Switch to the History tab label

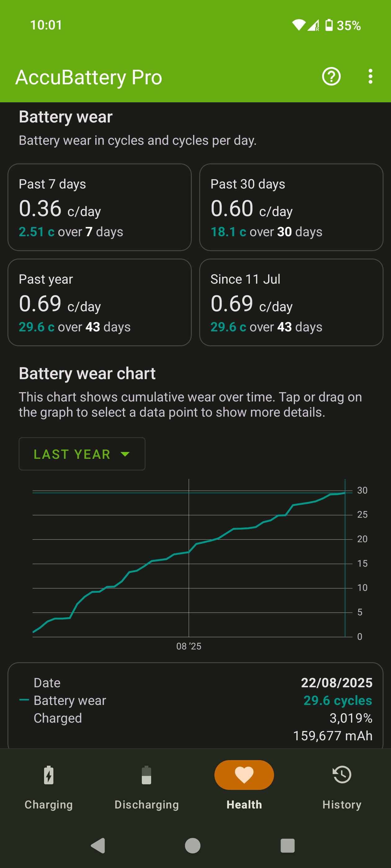tap(342, 805)
